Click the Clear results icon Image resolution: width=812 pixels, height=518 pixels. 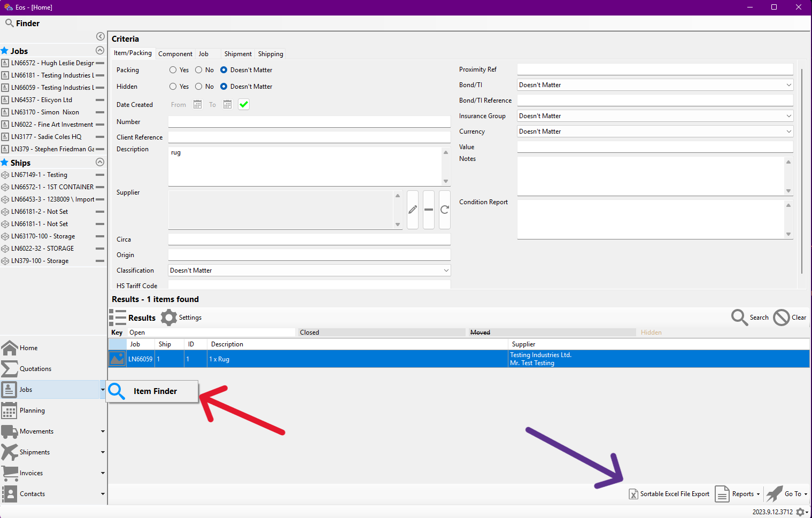point(781,318)
